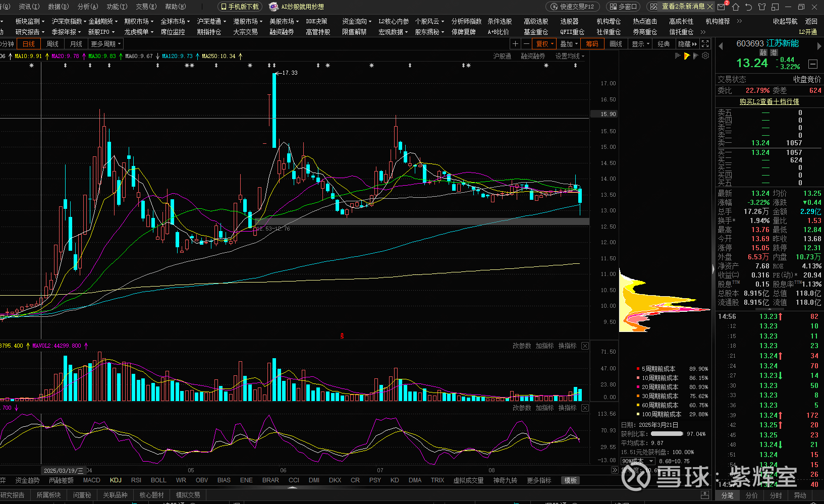Zoom in the K-line chart with plus icon
Image resolution: width=824 pixels, height=504 pixels.
(515, 44)
